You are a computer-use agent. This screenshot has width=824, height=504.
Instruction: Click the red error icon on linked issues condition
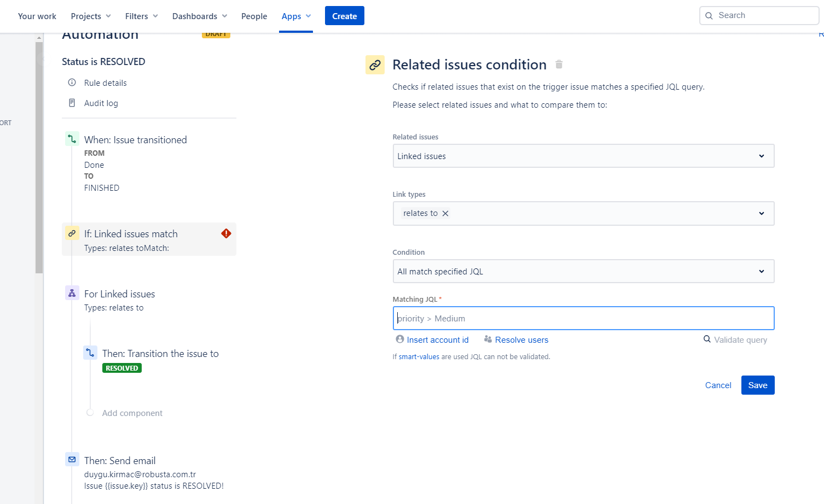click(x=226, y=233)
